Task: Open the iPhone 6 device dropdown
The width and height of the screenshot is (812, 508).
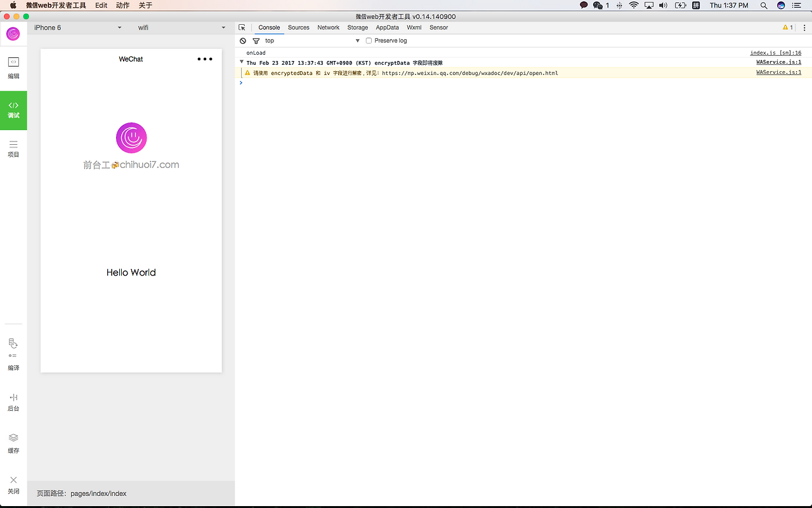Action: pos(76,27)
